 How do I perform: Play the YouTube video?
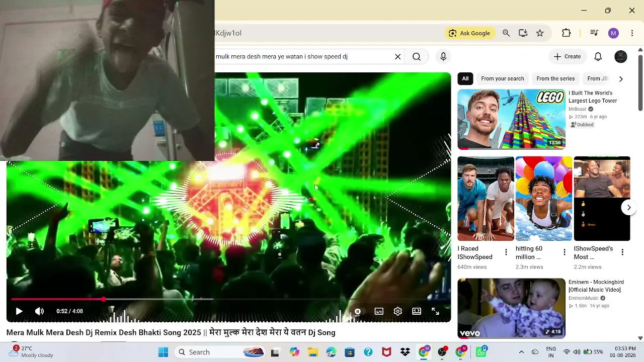(19, 311)
